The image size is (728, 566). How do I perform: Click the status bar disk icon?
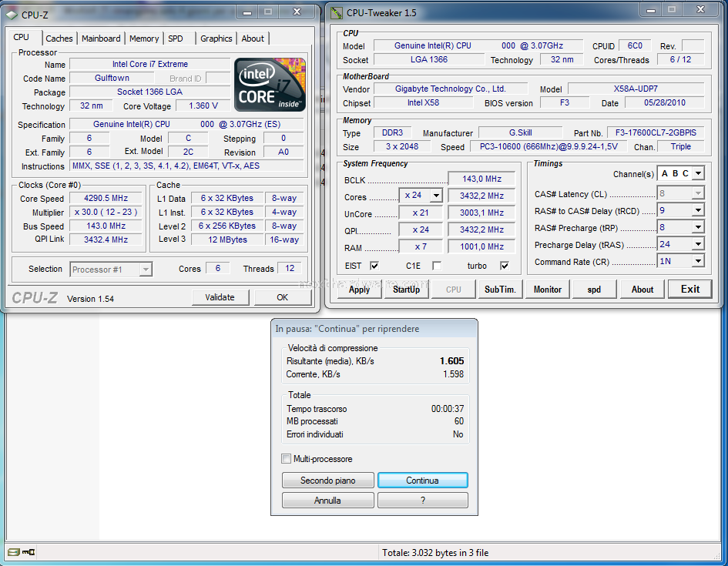(13, 551)
